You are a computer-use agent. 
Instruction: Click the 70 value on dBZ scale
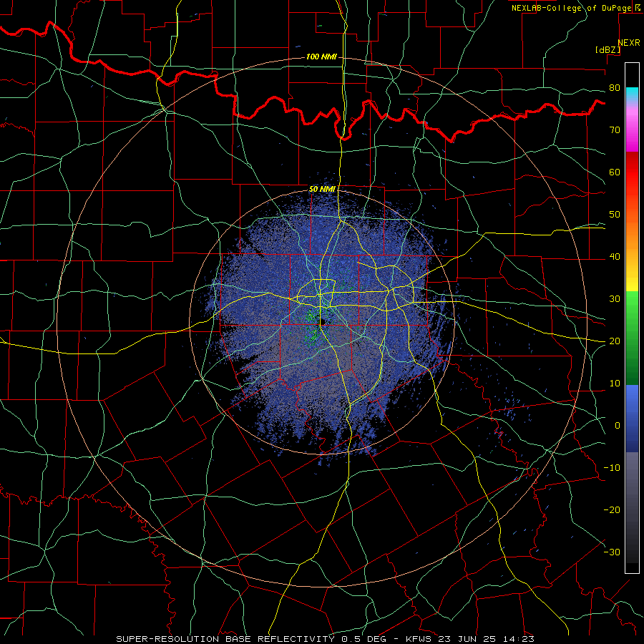coord(615,130)
